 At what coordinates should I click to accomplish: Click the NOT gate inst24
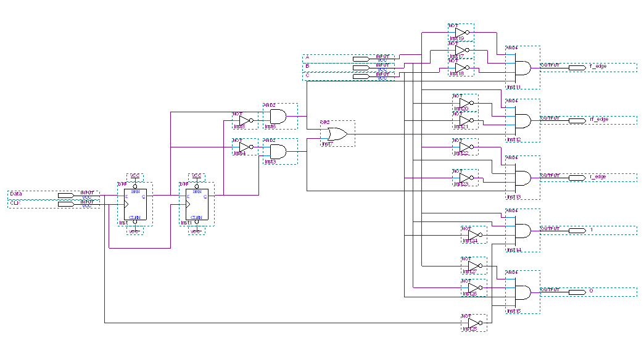coord(474,235)
